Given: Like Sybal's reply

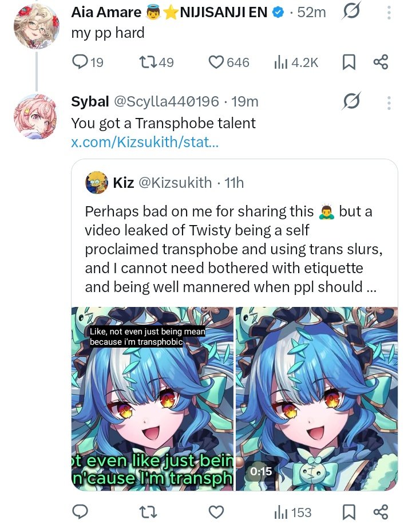Looking at the screenshot, I should click(216, 512).
